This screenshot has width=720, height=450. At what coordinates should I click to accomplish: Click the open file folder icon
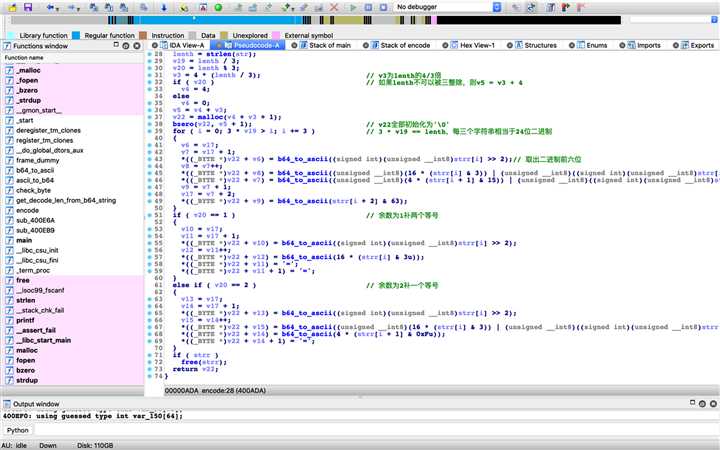click(12, 7)
